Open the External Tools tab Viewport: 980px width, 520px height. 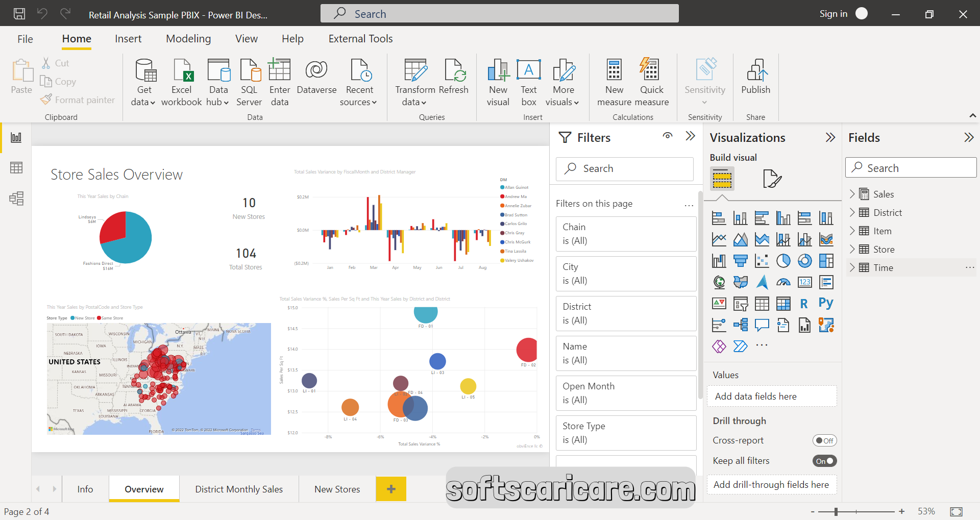[360, 39]
